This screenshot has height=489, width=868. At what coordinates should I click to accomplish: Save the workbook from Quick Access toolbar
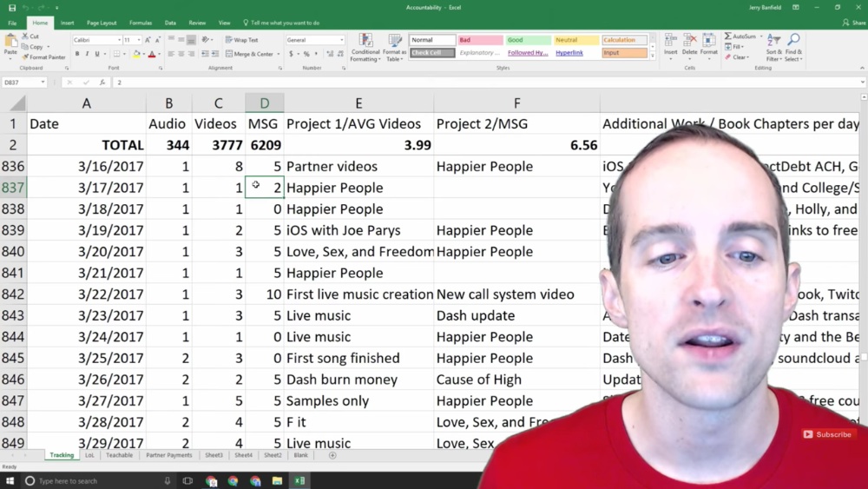click(12, 8)
